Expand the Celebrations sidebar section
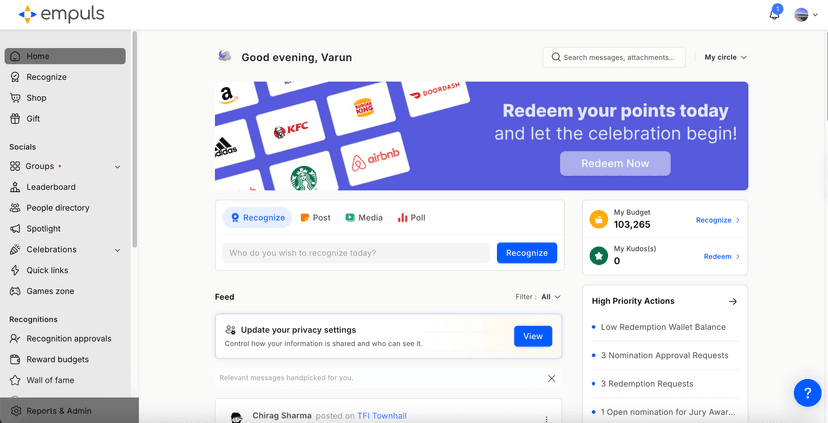The height and width of the screenshot is (423, 828). coord(117,250)
